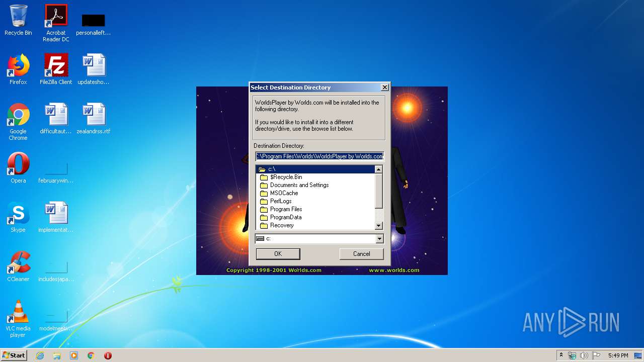This screenshot has width=644, height=362.
Task: Click the Program Files folder icon
Action: 264,209
